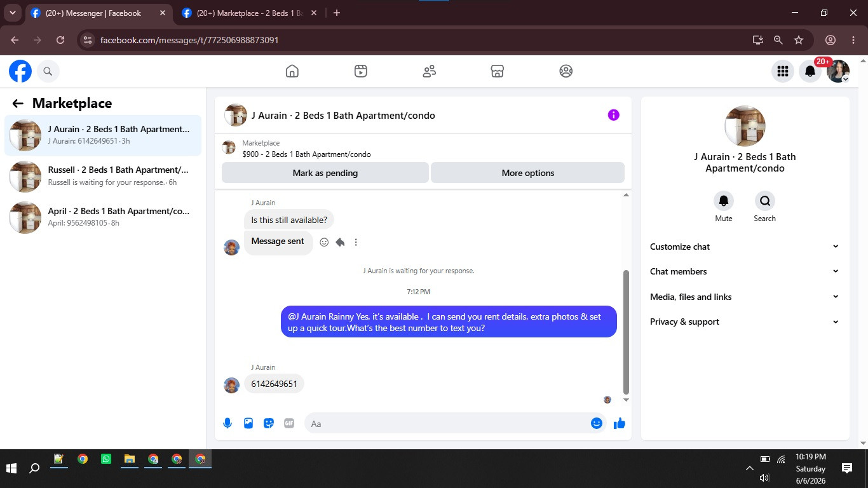Open Facebook search magnifier
This screenshot has height=488, width=868.
tap(48, 71)
